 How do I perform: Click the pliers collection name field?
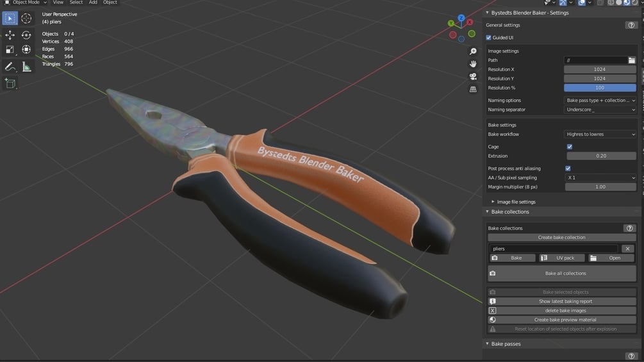coord(554,249)
